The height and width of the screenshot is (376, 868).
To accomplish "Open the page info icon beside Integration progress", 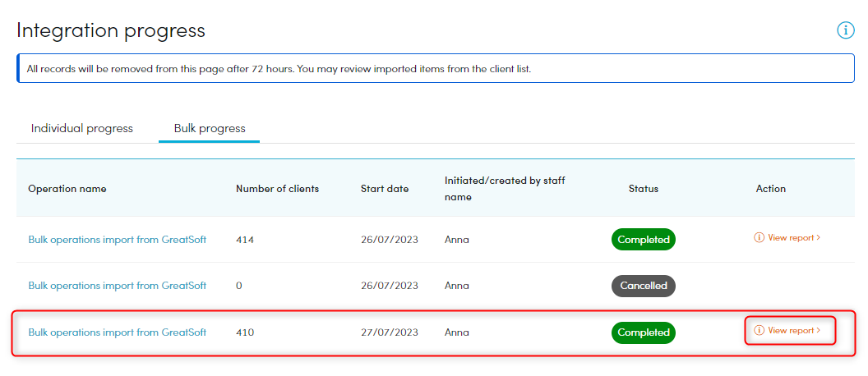I will tap(845, 30).
